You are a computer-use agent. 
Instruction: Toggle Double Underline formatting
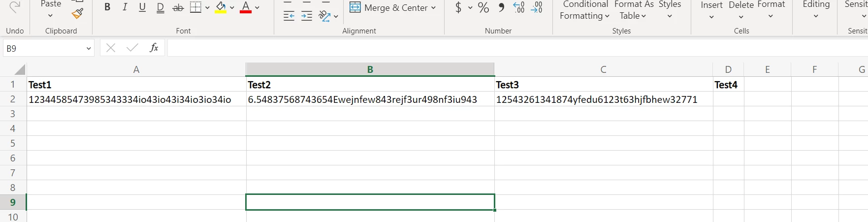tap(160, 7)
